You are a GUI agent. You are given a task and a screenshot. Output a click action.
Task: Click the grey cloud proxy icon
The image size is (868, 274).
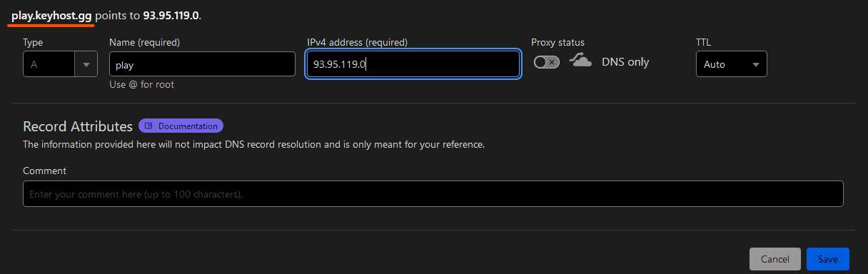(x=580, y=61)
